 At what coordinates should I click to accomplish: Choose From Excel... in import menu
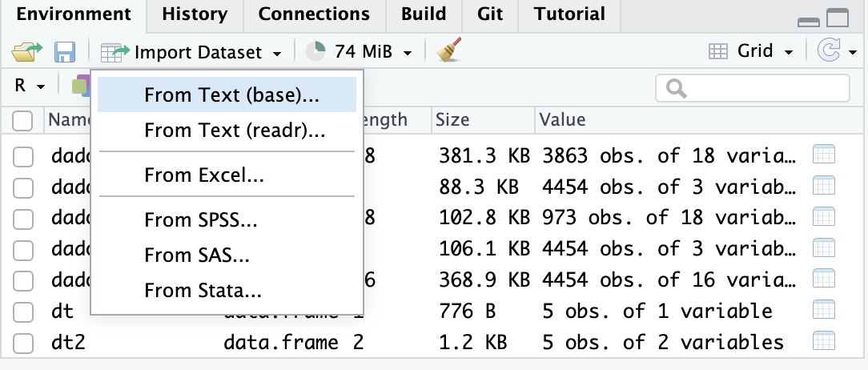coord(204,175)
